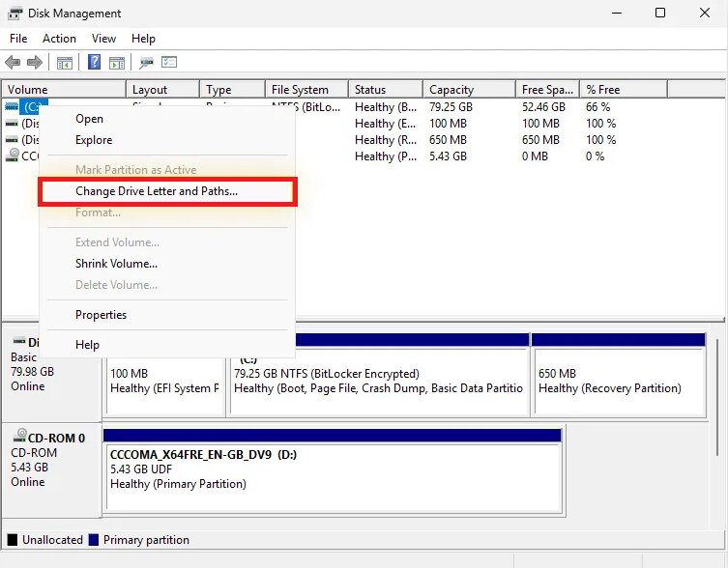
Task: Click the C: volume drive icon
Action: tap(12, 106)
